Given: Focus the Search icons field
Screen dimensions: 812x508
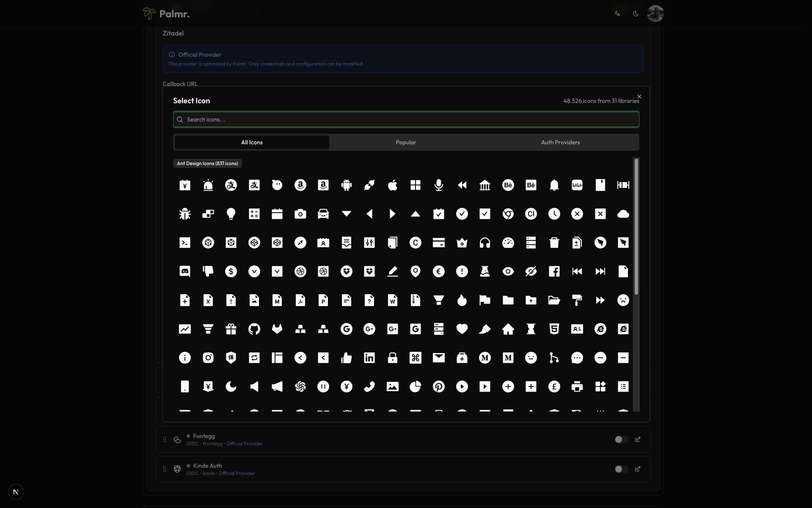Looking at the screenshot, I should [x=406, y=119].
